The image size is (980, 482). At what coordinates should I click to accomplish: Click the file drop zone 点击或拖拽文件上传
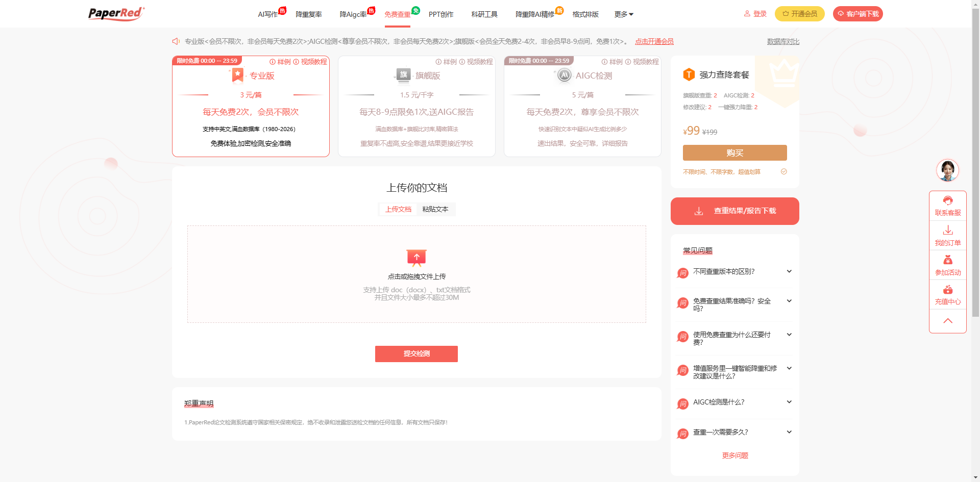tap(416, 274)
